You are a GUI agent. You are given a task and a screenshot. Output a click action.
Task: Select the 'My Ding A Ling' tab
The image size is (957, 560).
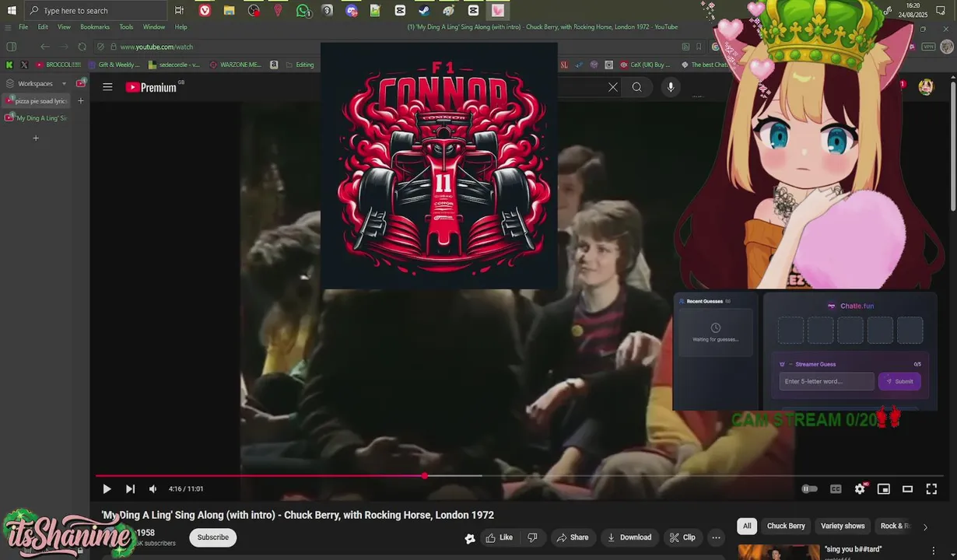point(37,118)
